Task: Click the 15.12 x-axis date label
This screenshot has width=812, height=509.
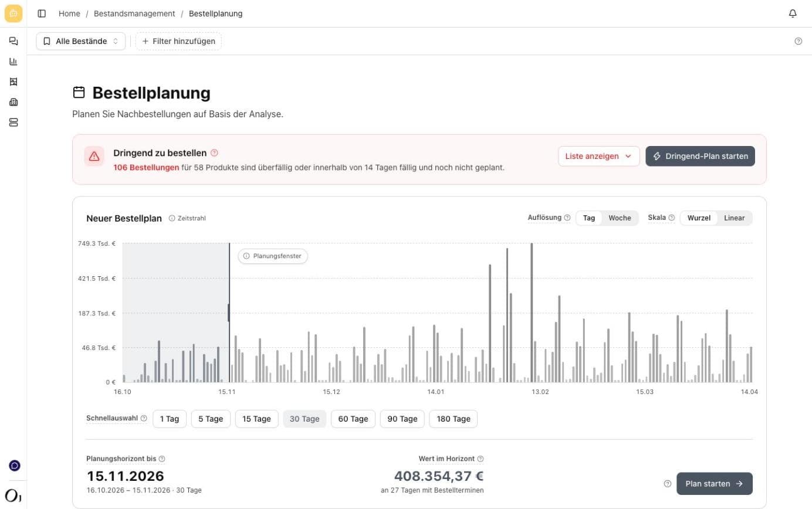Action: (331, 392)
